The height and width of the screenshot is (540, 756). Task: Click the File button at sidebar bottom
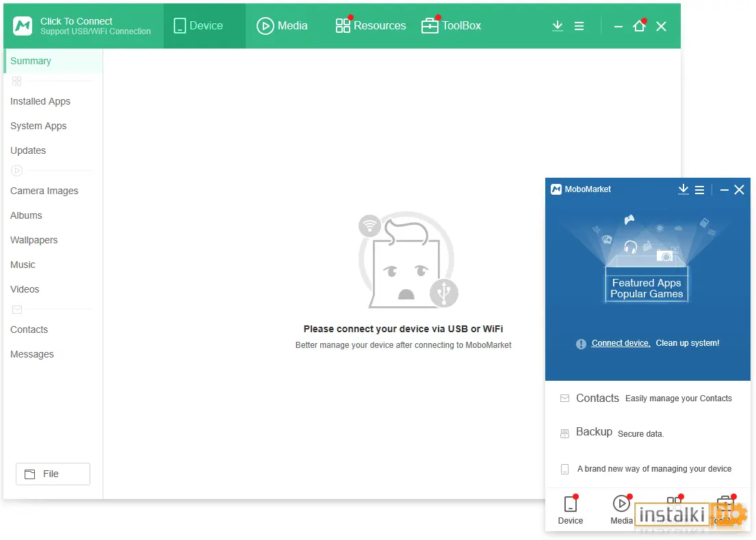pos(53,474)
